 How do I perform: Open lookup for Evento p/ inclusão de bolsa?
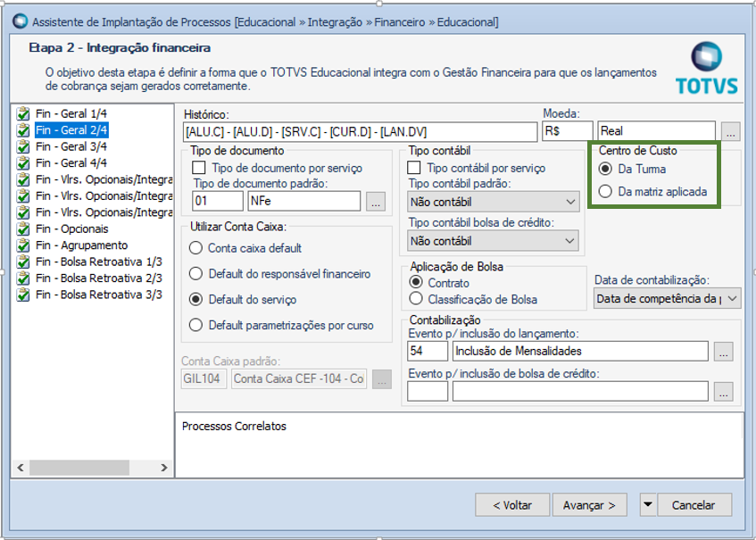[723, 392]
